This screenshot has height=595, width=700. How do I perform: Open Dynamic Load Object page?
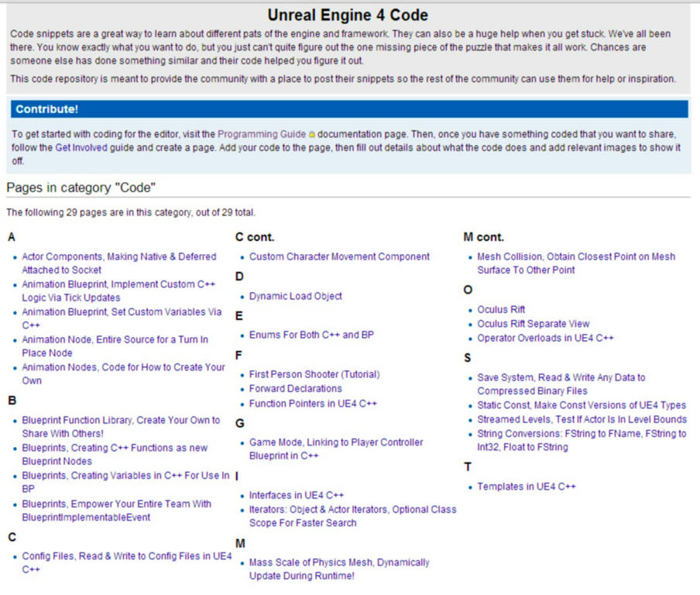point(296,296)
